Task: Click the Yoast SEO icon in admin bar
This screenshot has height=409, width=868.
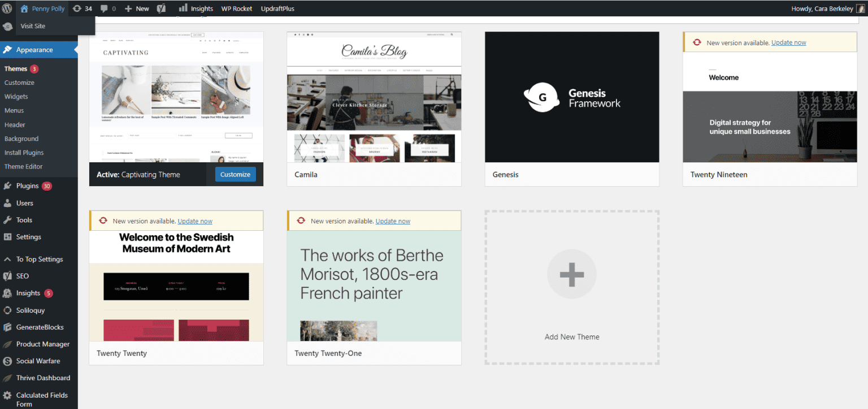Action: pyautogui.click(x=162, y=8)
